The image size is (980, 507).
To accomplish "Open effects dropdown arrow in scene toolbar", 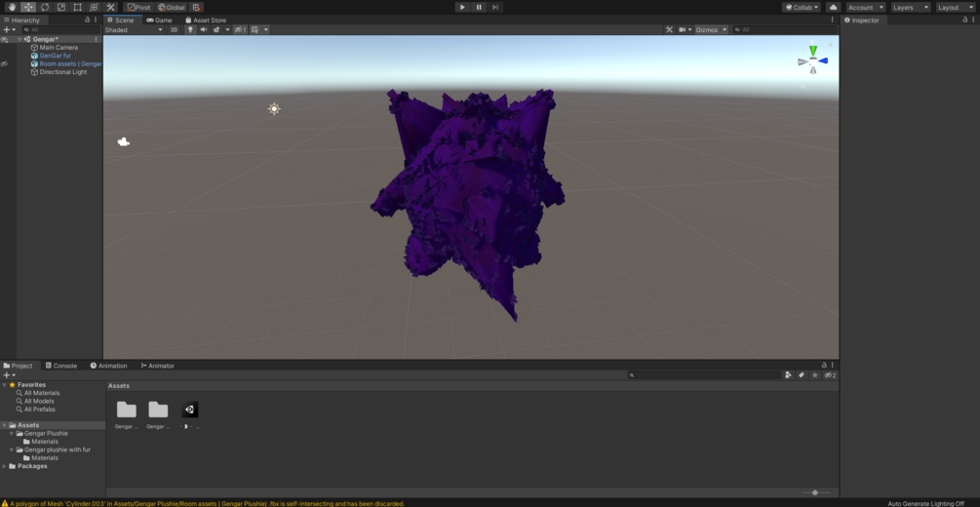I will tap(227, 29).
